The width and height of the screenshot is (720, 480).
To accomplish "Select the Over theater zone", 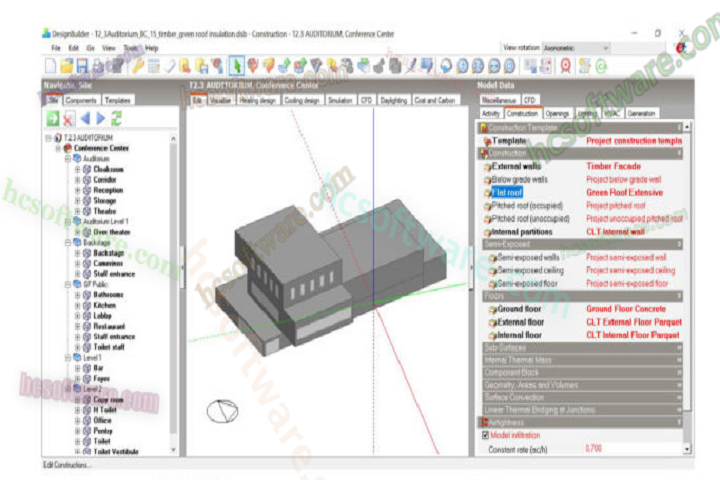I will click(112, 232).
